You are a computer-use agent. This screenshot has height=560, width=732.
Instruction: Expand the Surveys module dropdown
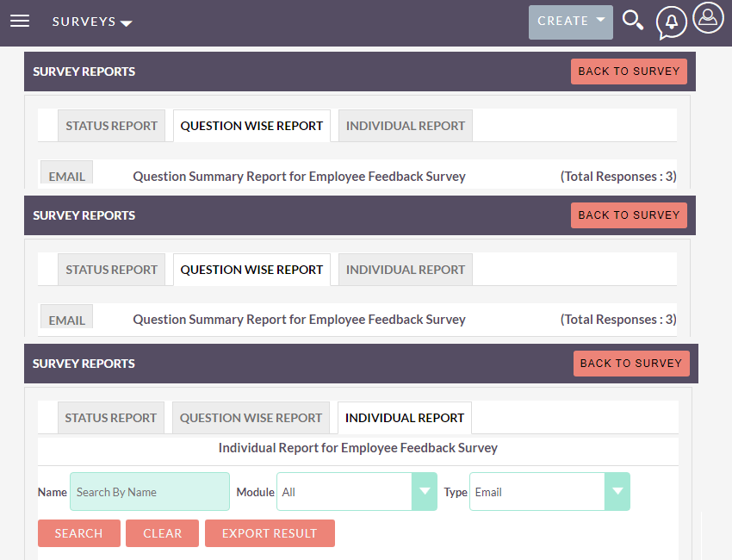[x=92, y=22]
